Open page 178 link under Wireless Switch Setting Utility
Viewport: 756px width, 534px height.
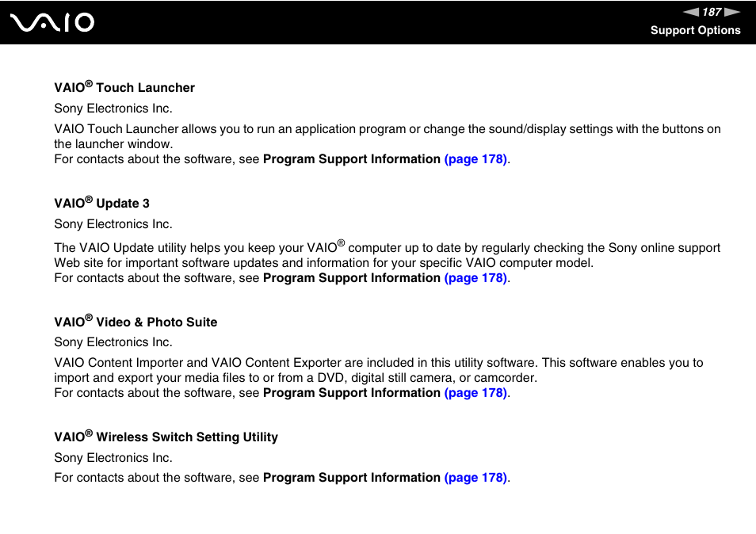point(475,478)
